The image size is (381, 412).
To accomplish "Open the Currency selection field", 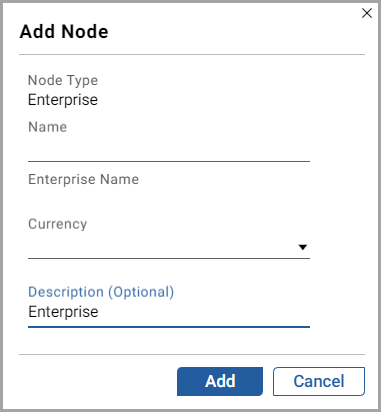I will pos(169,247).
